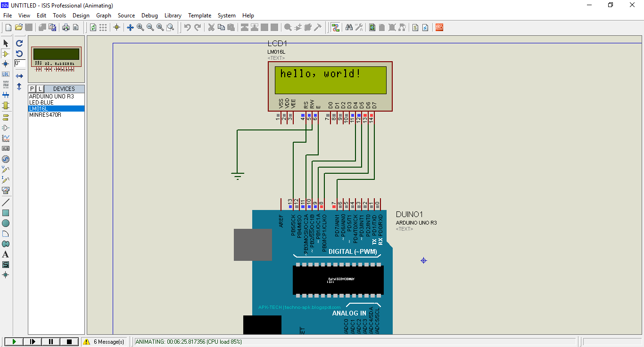Select 2D symbols tool S
644x347 pixels.
coord(6,265)
